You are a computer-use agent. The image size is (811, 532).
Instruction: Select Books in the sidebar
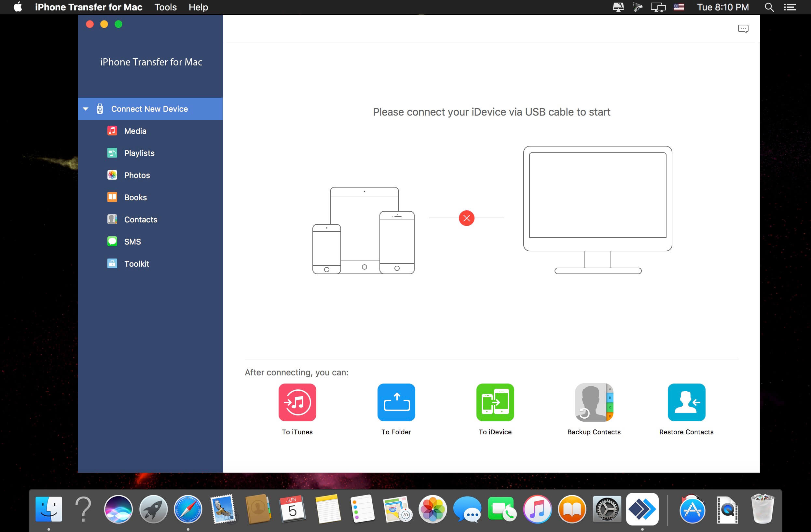click(135, 197)
